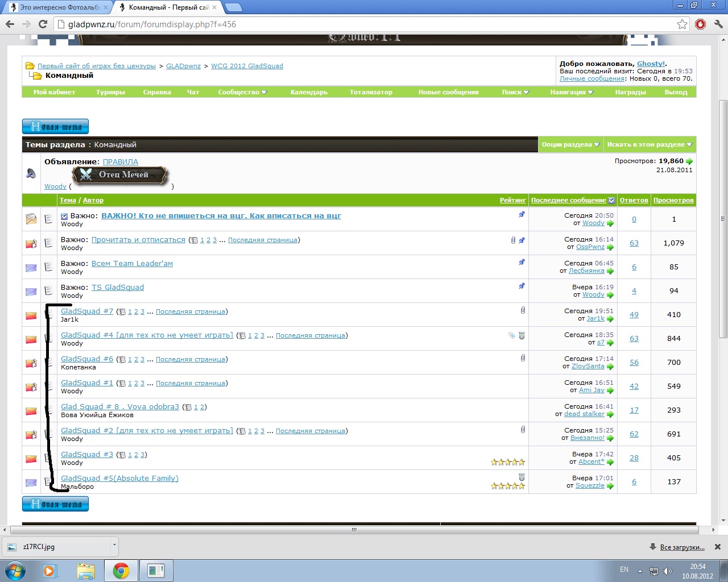Open Тотализатор in the forum menu
This screenshot has height=582, width=728.
coord(371,92)
